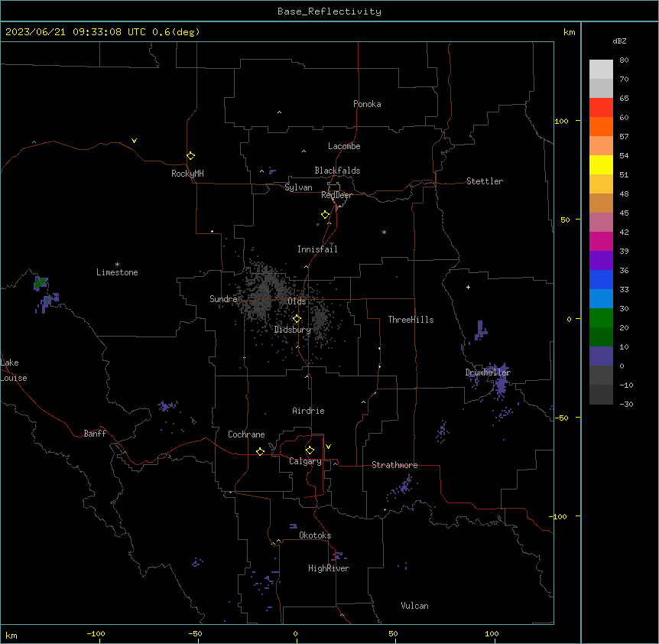Click the purple echo over Drumheller
This screenshot has height=644, width=659.
pos(500,380)
